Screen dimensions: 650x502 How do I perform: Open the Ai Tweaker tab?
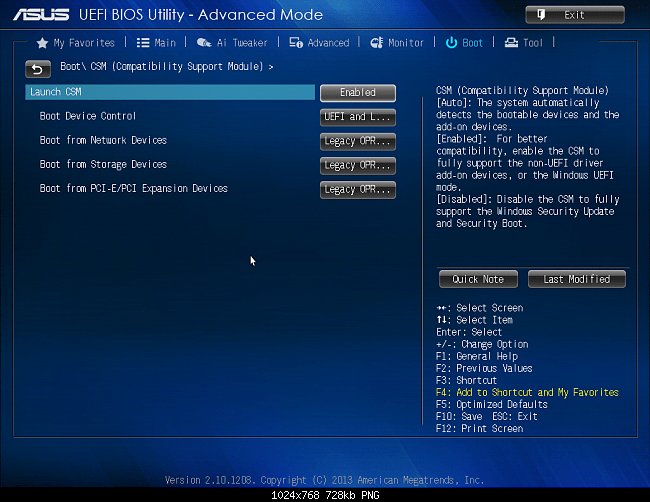click(242, 43)
